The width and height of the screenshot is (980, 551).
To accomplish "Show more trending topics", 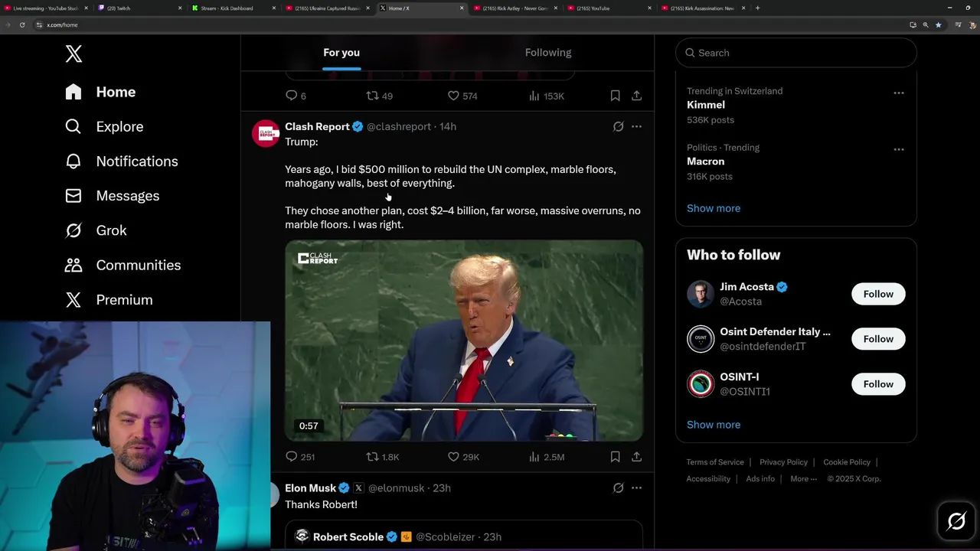I will click(714, 208).
